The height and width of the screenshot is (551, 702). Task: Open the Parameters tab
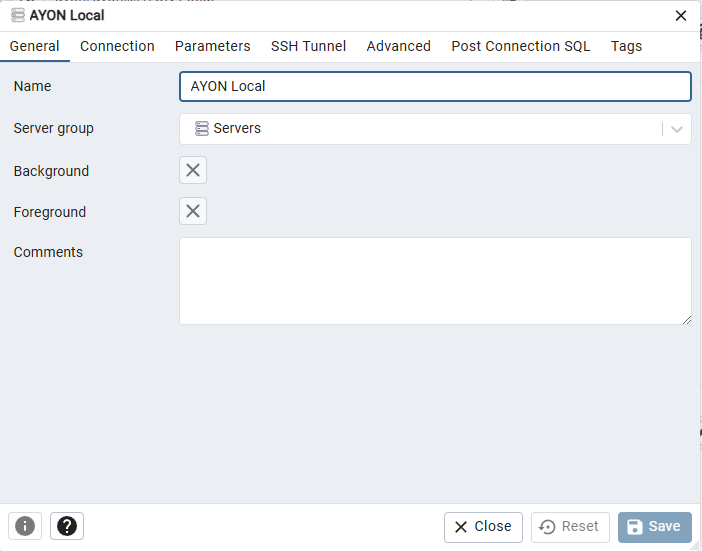[x=212, y=46]
